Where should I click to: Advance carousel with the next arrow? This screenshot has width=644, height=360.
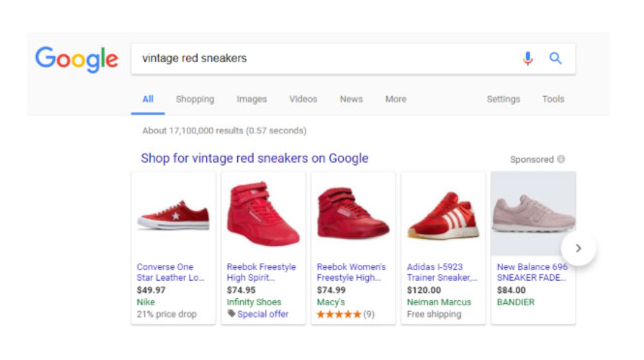pos(578,248)
